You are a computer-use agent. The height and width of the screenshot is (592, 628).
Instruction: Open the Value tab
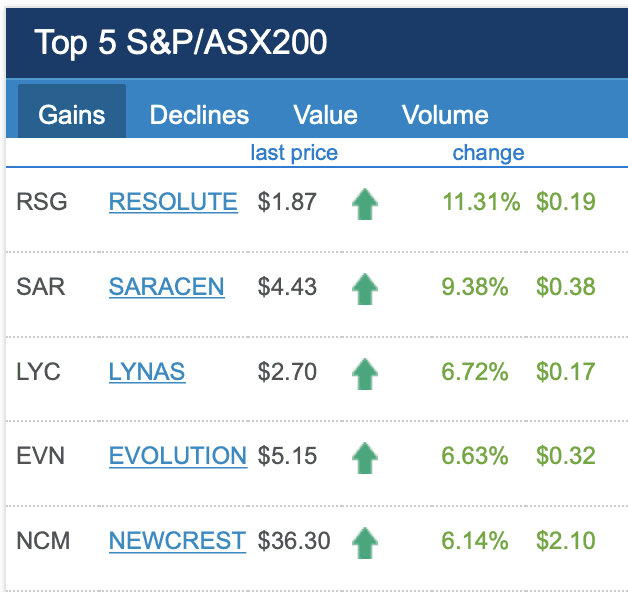pos(325,114)
